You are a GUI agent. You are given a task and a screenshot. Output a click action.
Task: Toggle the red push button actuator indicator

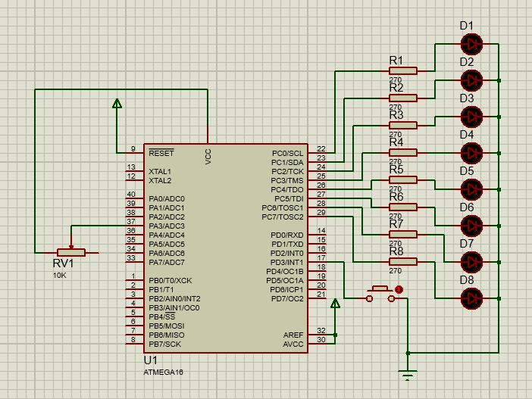coord(399,289)
